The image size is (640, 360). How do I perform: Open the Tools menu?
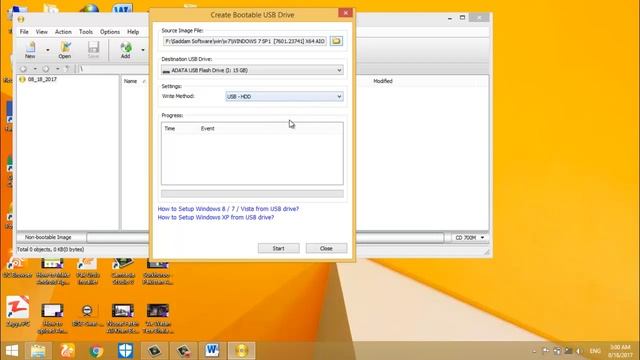pos(86,32)
